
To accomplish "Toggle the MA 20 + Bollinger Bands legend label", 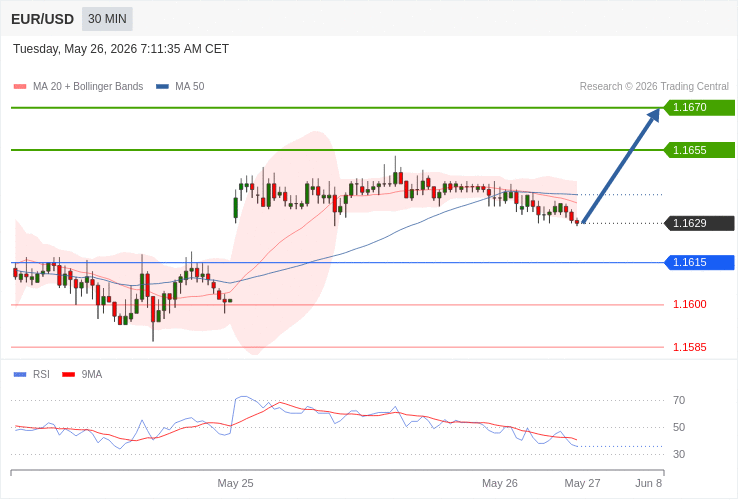I will [x=88, y=87].
